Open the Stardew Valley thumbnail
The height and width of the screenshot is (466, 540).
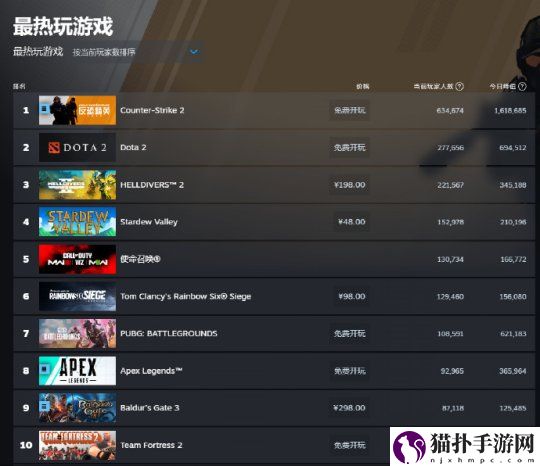coord(77,222)
